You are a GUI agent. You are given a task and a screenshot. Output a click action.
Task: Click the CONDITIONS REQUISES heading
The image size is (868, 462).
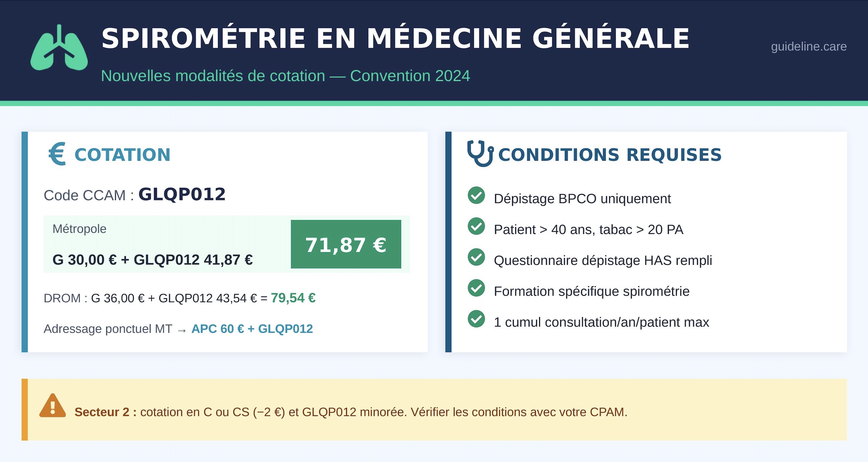(x=610, y=155)
